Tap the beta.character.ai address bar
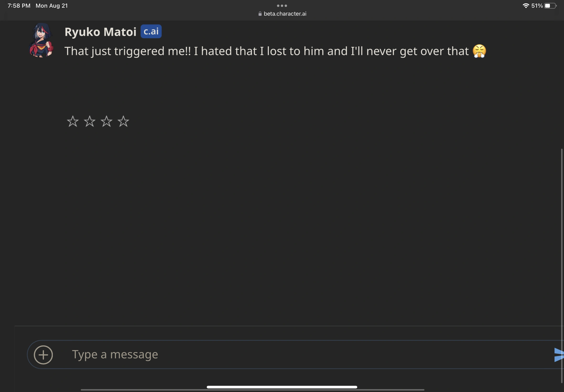This screenshot has width=564, height=392. click(x=285, y=14)
